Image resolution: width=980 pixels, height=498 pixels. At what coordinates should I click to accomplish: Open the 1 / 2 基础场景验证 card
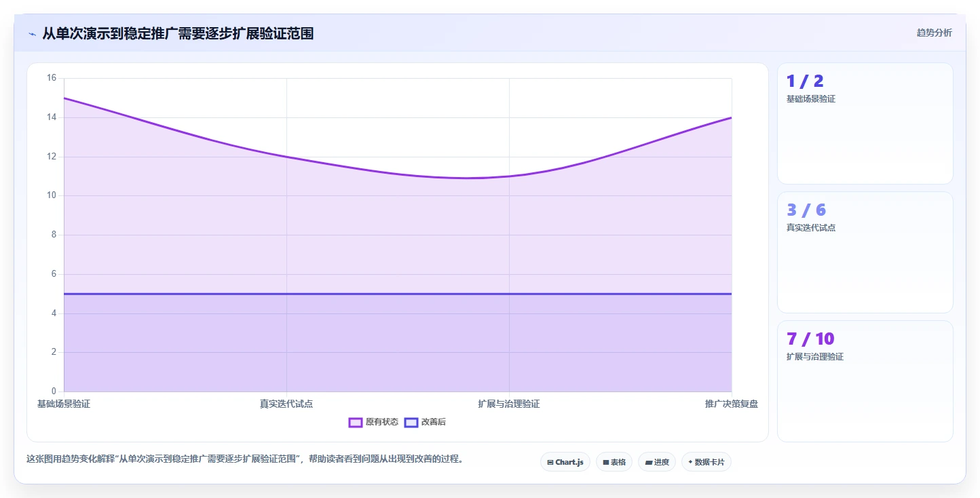(865, 123)
